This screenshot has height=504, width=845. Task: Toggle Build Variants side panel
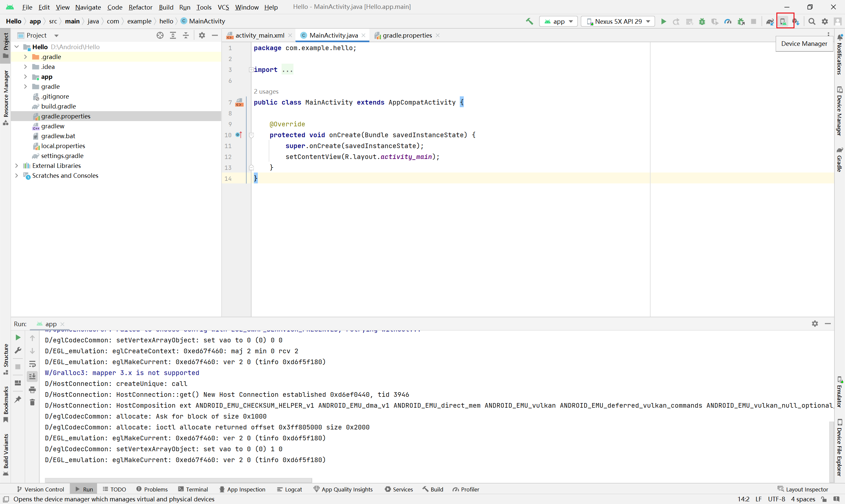(6, 455)
